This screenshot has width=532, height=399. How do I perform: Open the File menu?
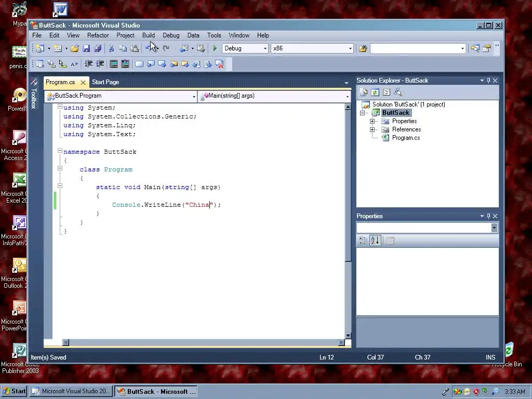click(x=37, y=35)
